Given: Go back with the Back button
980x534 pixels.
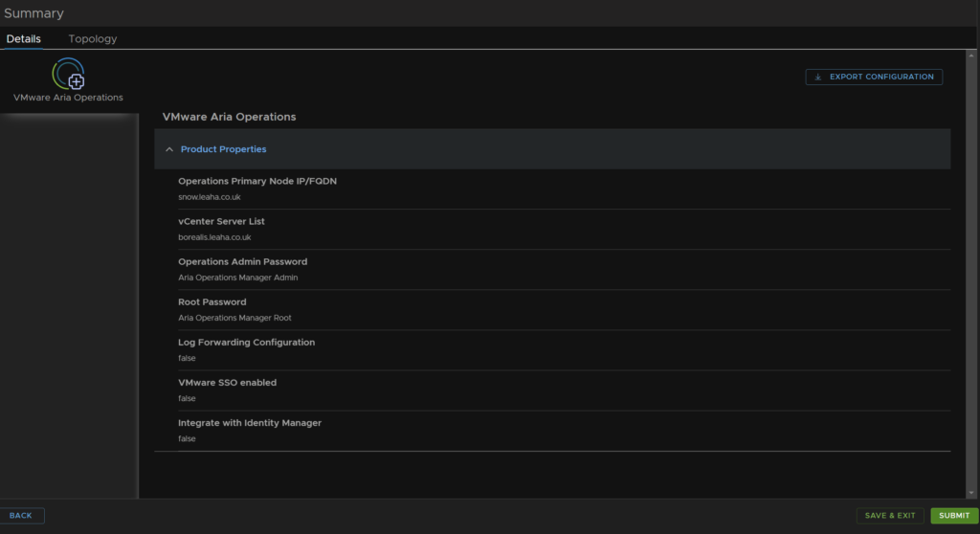Looking at the screenshot, I should (x=21, y=515).
